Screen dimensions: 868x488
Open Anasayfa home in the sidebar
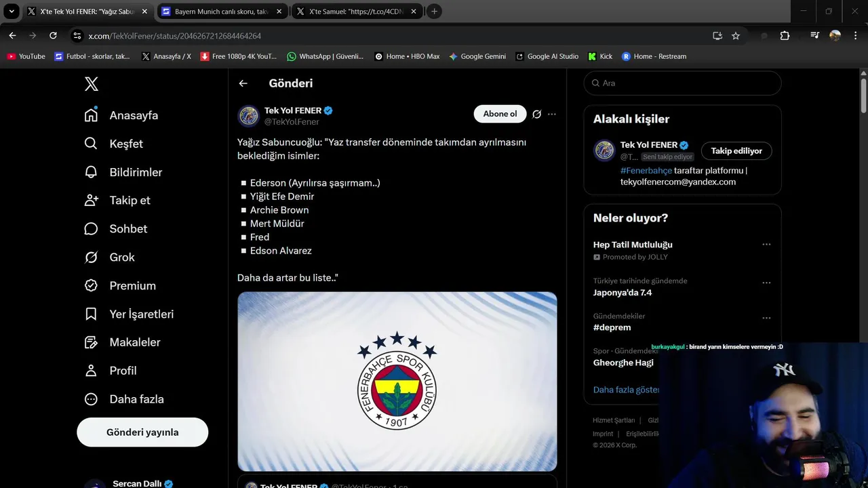click(x=121, y=115)
